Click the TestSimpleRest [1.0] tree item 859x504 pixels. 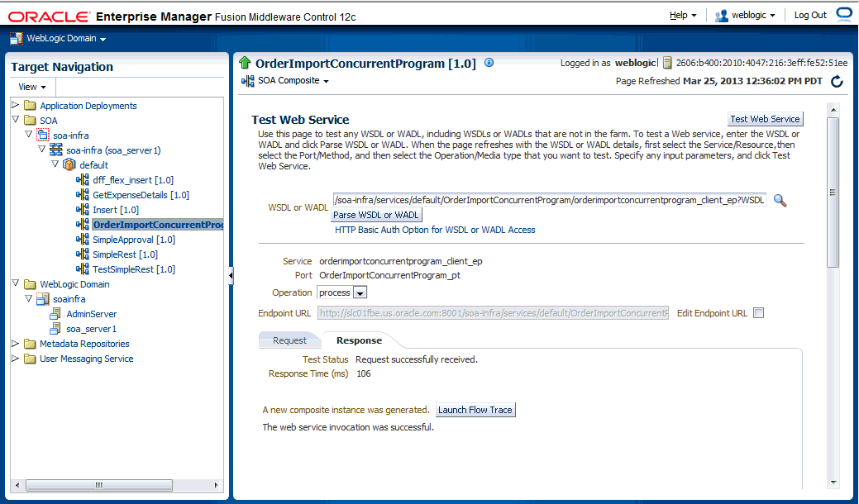tap(134, 269)
